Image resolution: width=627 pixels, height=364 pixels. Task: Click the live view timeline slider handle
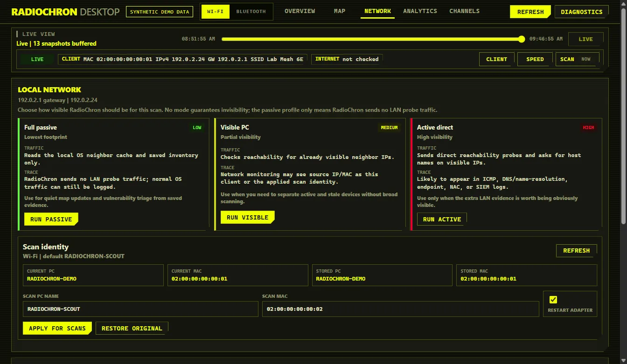click(522, 39)
